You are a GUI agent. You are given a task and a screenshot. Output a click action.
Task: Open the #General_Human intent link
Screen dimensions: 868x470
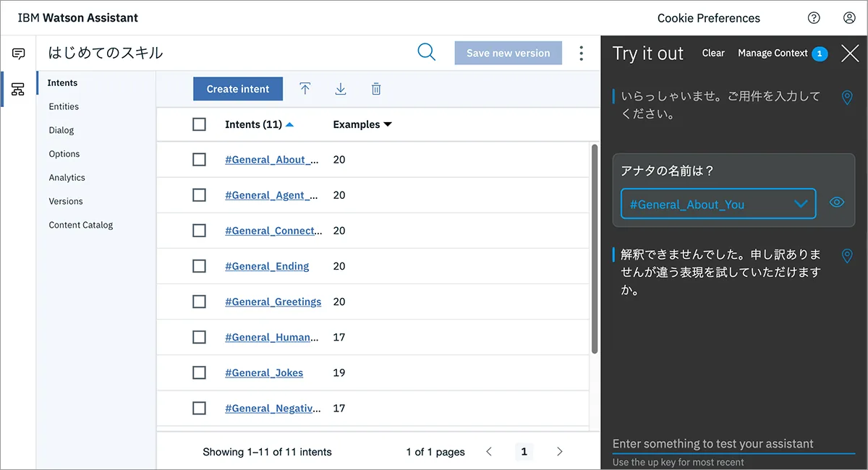(x=272, y=337)
